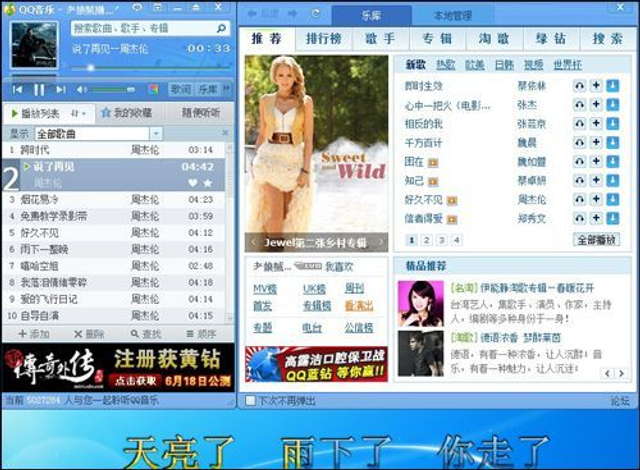The height and width of the screenshot is (470, 640).
Task: Open the 电台 radio link
Action: click(x=312, y=327)
